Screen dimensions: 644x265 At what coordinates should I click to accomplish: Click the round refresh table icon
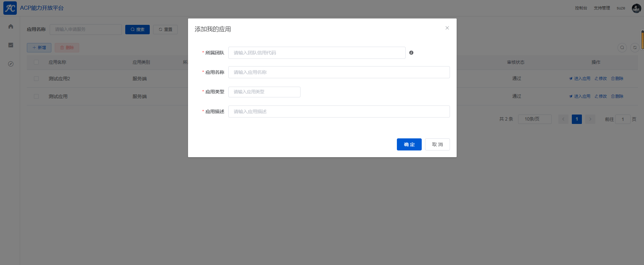click(x=635, y=48)
